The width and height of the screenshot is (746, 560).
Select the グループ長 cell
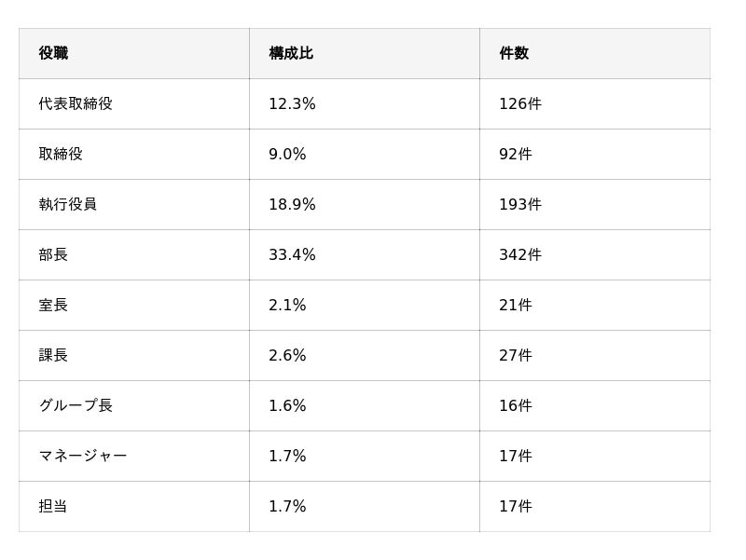[134, 406]
